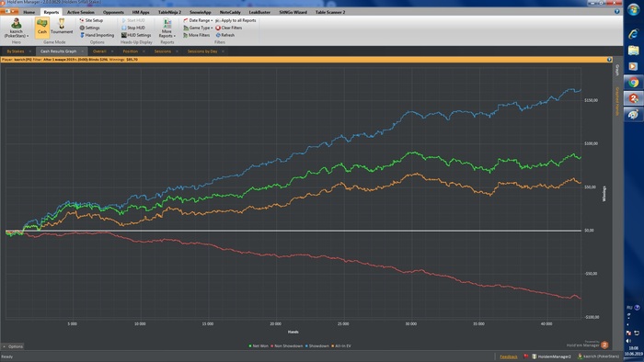
Task: Open the SnowieApp tab
Action: (x=201, y=12)
